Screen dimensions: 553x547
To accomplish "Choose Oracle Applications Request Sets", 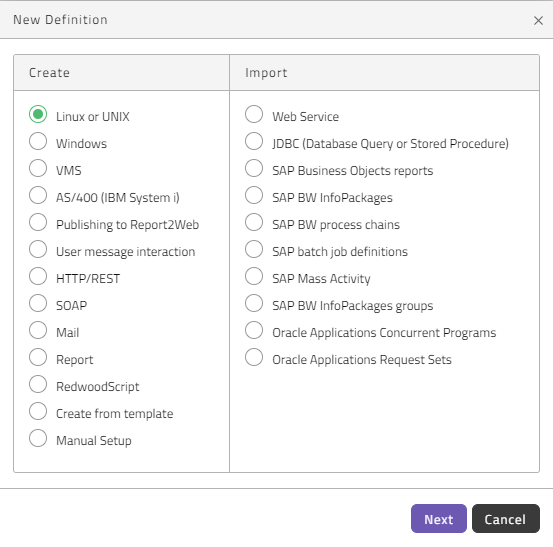I will [x=254, y=357].
